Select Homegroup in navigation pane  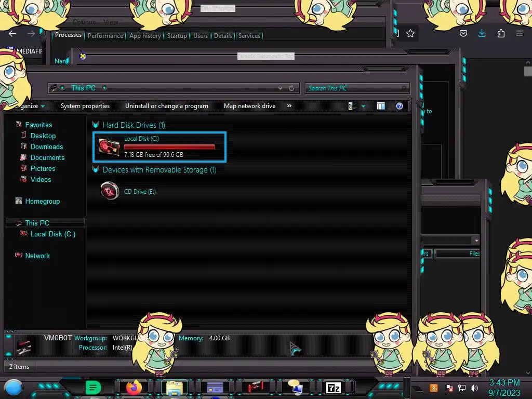click(42, 201)
